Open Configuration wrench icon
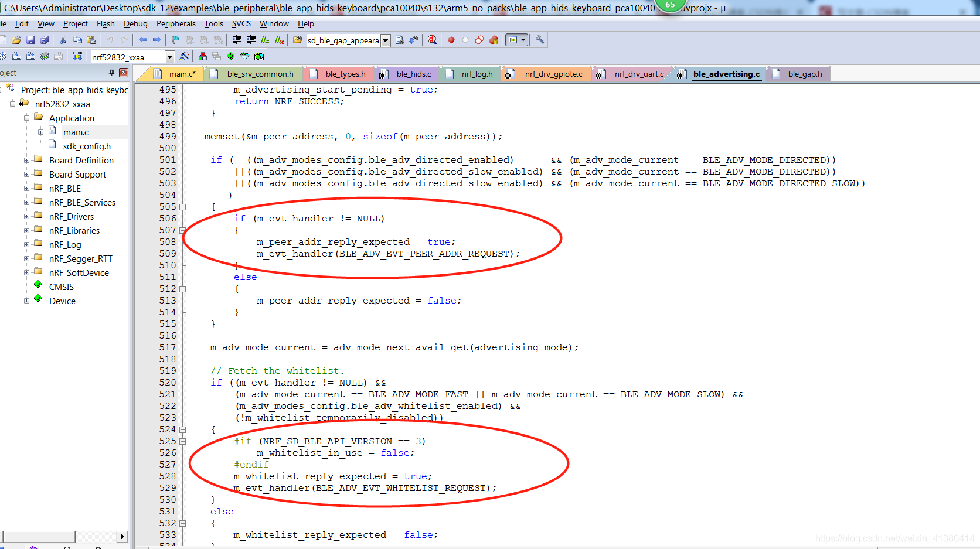Image resolution: width=980 pixels, height=549 pixels. pyautogui.click(x=540, y=40)
